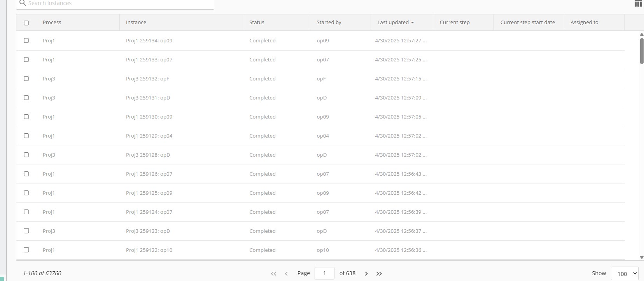
Task: Open instance Proj1 259129: op04
Action: click(149, 136)
